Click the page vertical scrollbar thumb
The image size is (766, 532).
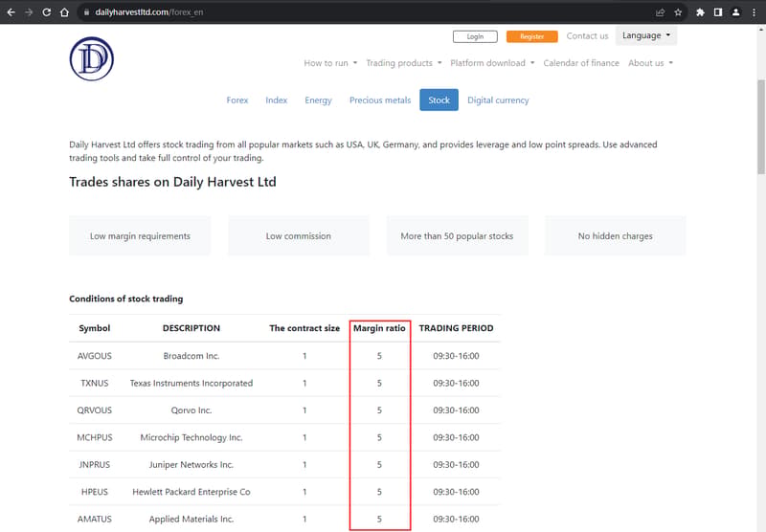(x=761, y=127)
